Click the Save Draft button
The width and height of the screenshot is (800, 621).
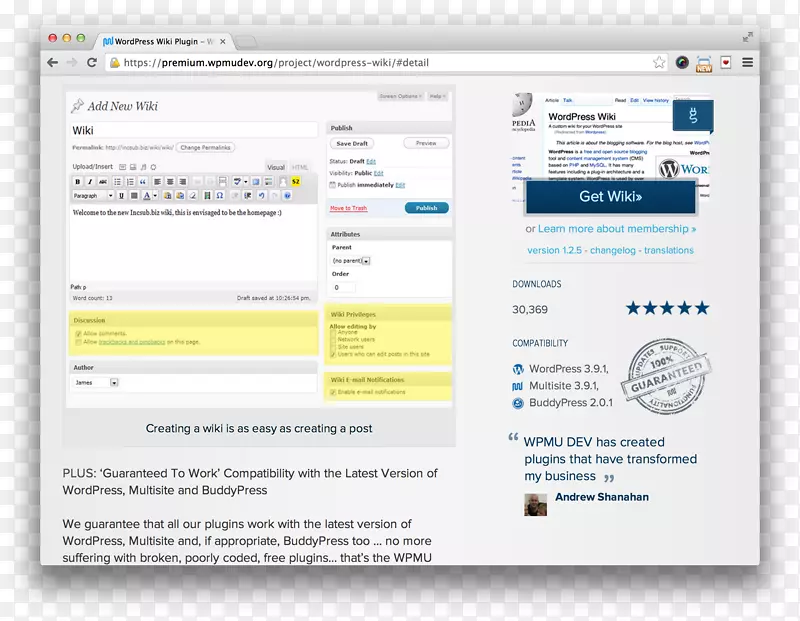(352, 143)
